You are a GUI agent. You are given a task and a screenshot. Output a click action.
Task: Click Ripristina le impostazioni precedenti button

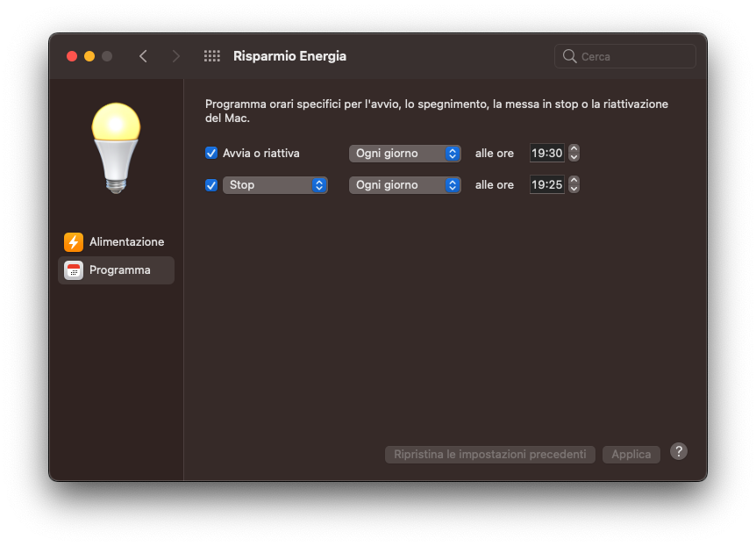(x=490, y=455)
